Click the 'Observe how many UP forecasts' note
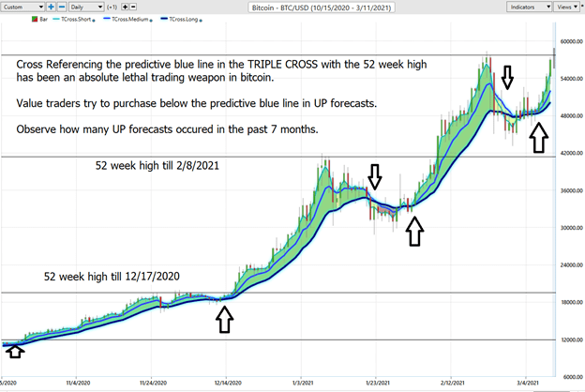585x392 pixels. pos(167,129)
